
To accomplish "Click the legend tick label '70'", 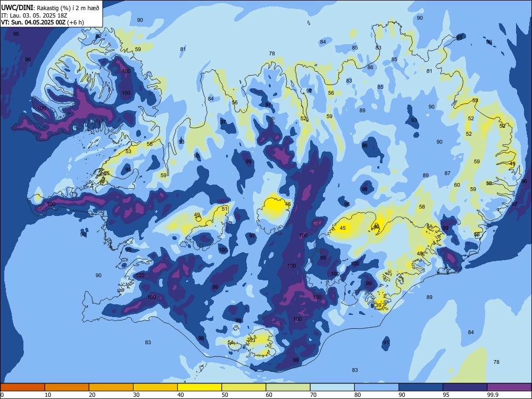I will point(313,395).
